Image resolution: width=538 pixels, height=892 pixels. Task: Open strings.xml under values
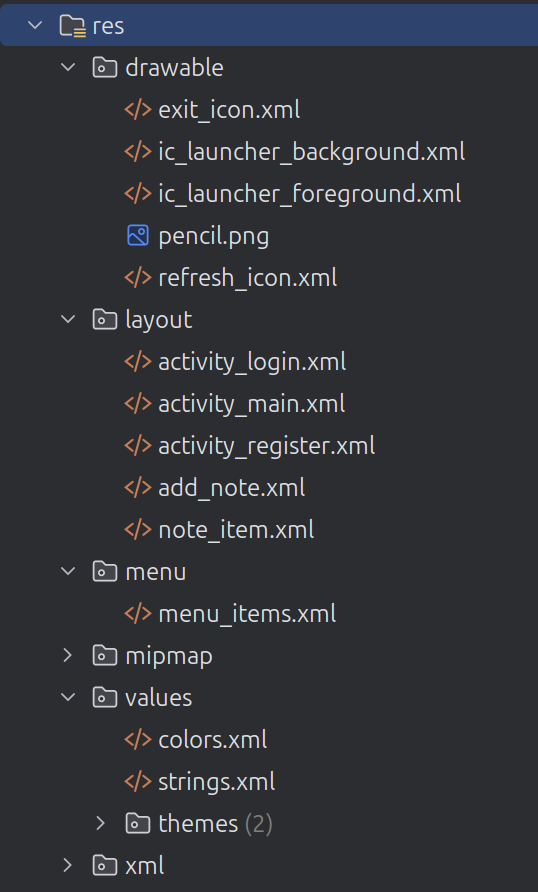tap(217, 781)
